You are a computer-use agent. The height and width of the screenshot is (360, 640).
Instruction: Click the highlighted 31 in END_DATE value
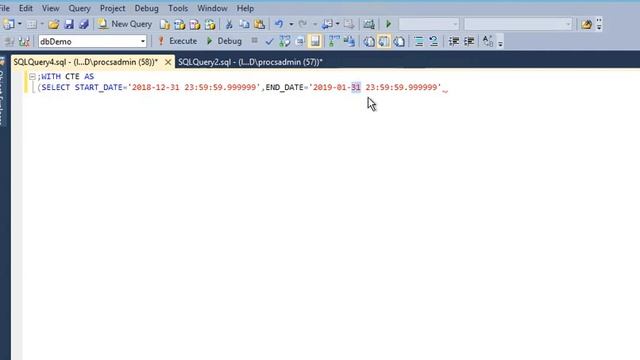click(x=356, y=87)
